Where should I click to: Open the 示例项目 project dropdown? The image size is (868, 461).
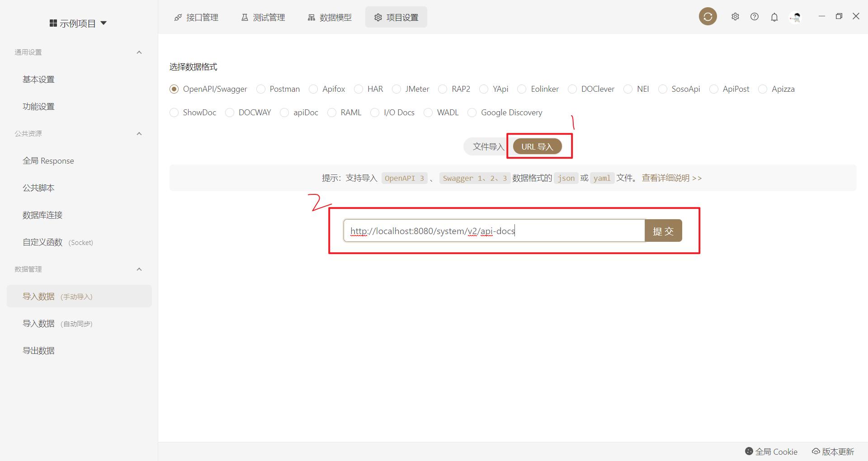(78, 23)
